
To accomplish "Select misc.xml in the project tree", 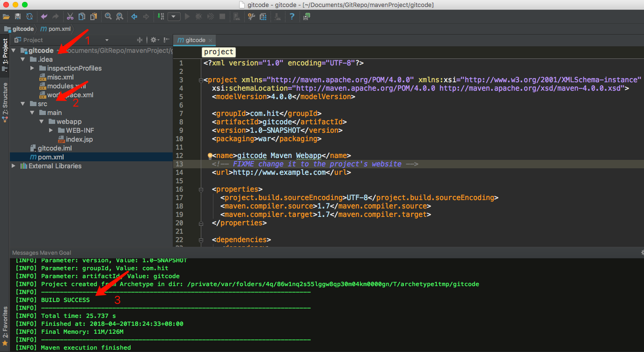I will [x=91, y=77].
